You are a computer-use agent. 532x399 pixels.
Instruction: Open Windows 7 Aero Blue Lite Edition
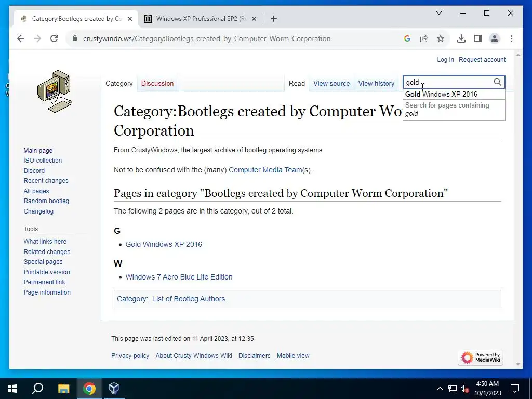pos(179,277)
